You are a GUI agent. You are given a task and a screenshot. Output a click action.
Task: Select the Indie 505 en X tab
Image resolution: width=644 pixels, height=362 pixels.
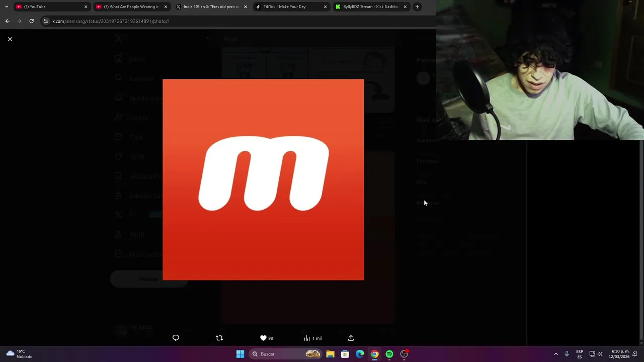point(211,7)
